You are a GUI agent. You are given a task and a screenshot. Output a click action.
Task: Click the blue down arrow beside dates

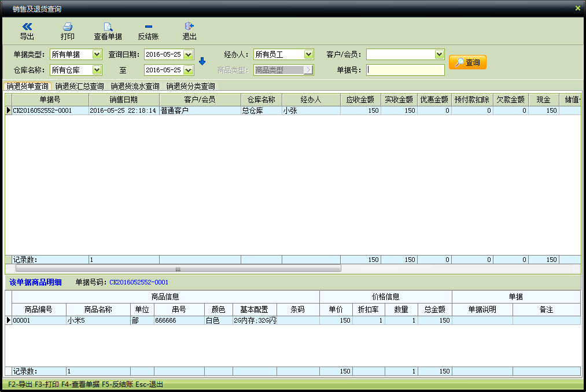coord(202,62)
